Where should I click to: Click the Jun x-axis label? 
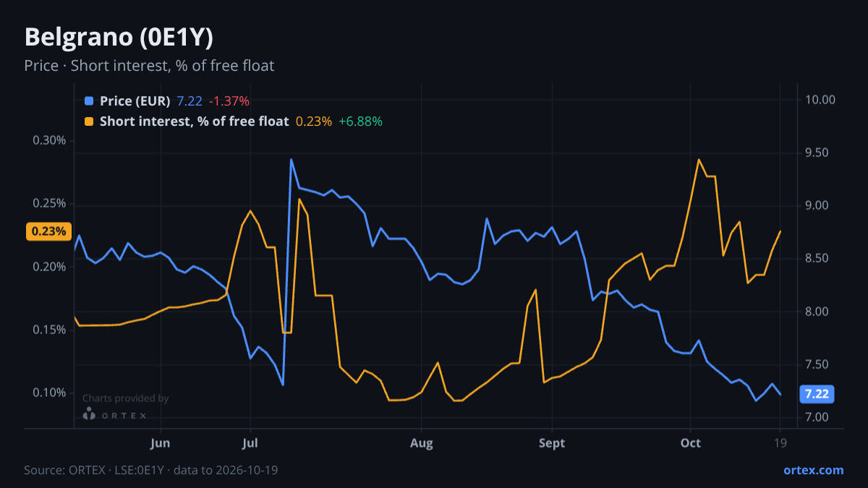pyautogui.click(x=161, y=443)
